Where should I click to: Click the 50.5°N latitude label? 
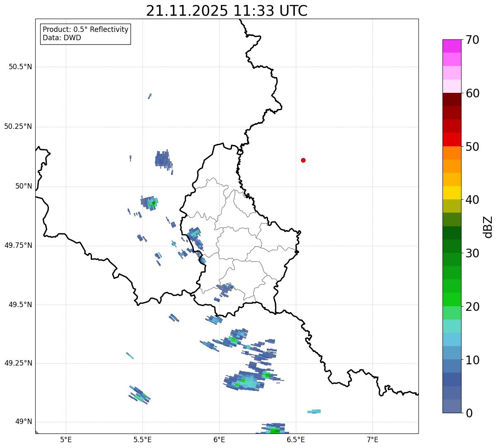20,67
